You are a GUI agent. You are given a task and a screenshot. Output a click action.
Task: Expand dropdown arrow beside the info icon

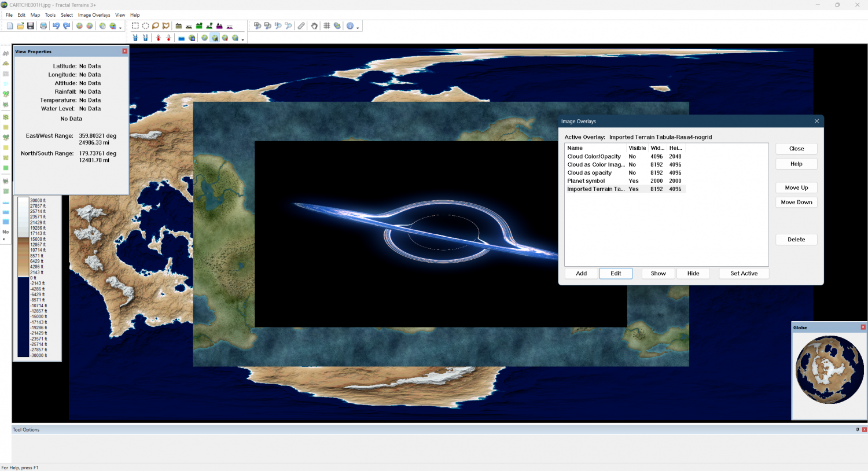358,27
